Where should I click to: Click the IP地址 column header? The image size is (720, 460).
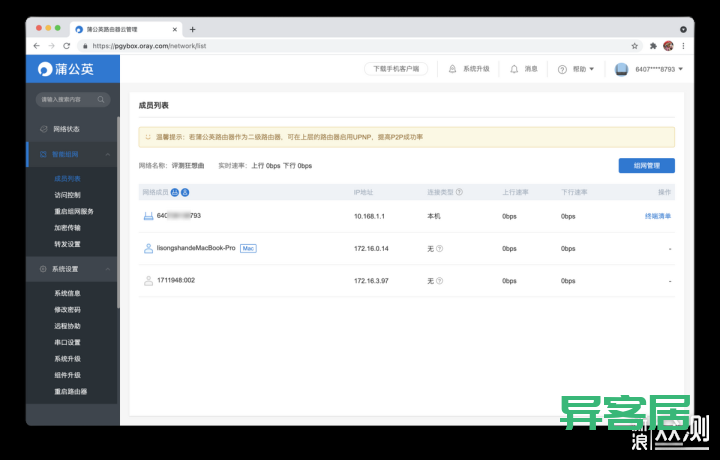pos(363,192)
